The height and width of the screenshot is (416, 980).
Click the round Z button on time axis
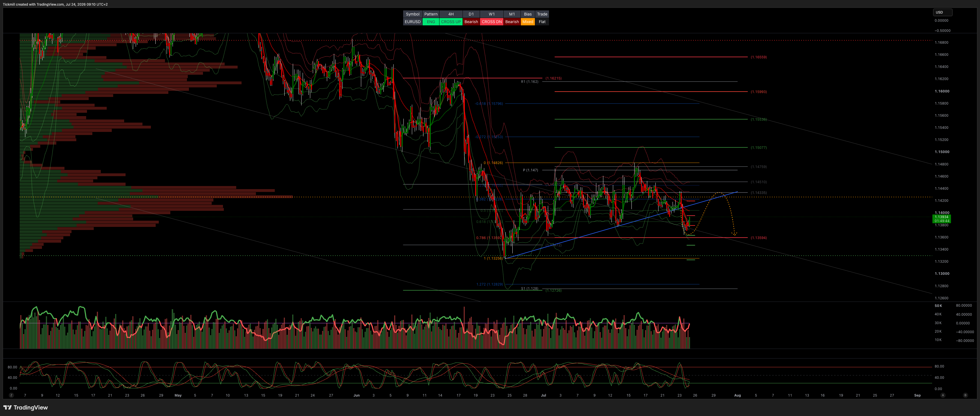pyautogui.click(x=12, y=395)
